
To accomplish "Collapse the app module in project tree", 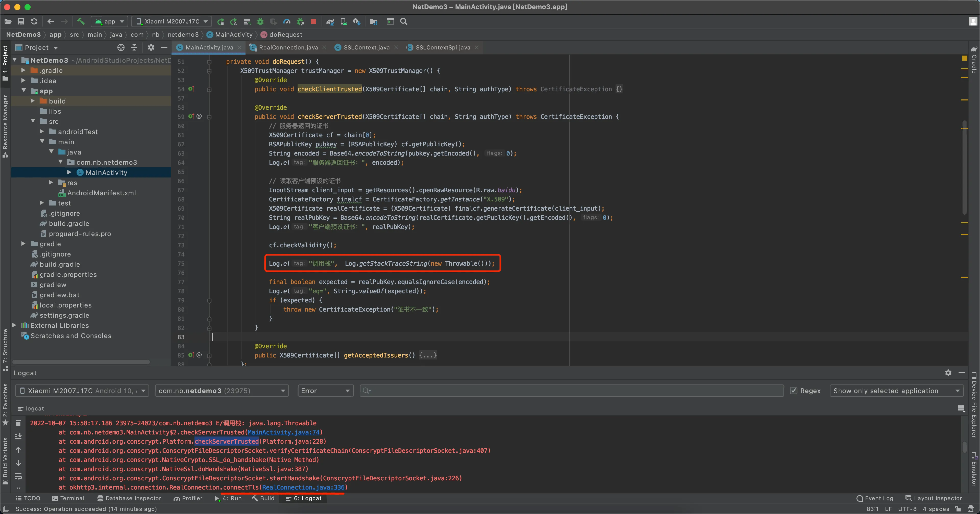I will [x=23, y=91].
